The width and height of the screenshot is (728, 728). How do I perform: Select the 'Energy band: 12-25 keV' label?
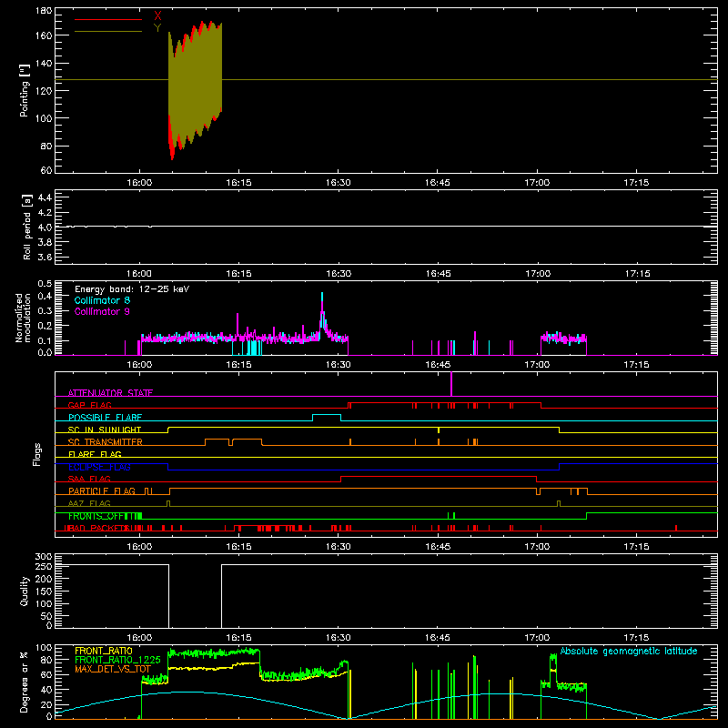[x=132, y=289]
